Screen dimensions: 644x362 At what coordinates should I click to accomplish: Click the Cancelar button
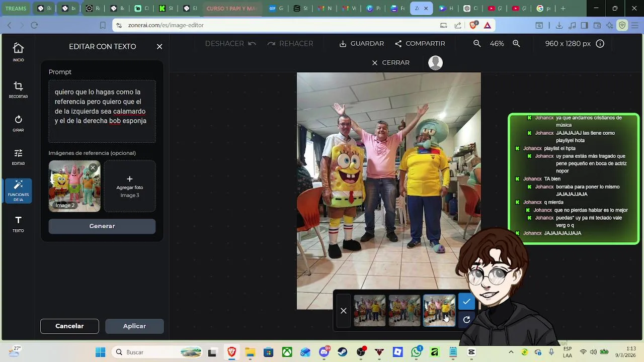click(x=69, y=326)
